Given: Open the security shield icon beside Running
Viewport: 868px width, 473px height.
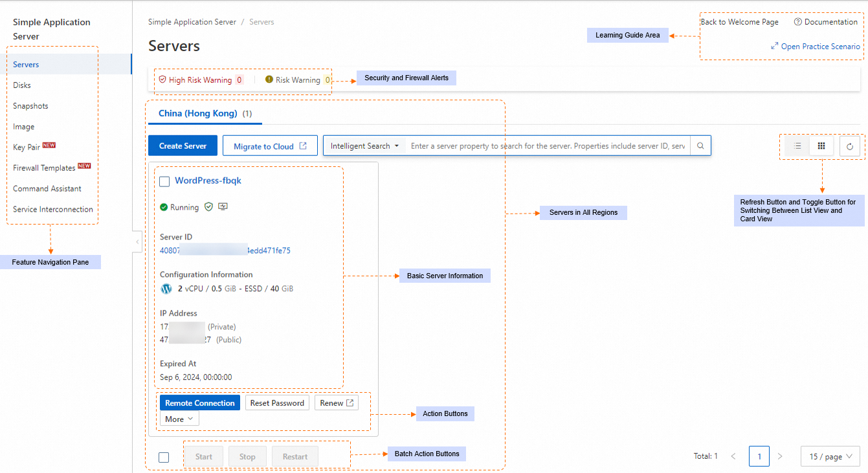Looking at the screenshot, I should coord(208,206).
